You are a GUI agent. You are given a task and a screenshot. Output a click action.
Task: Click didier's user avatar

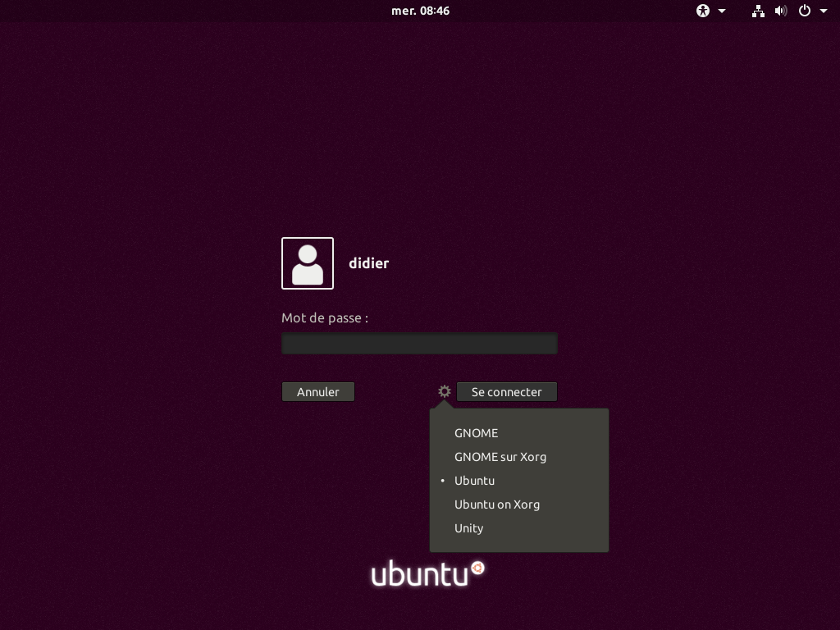tap(308, 263)
